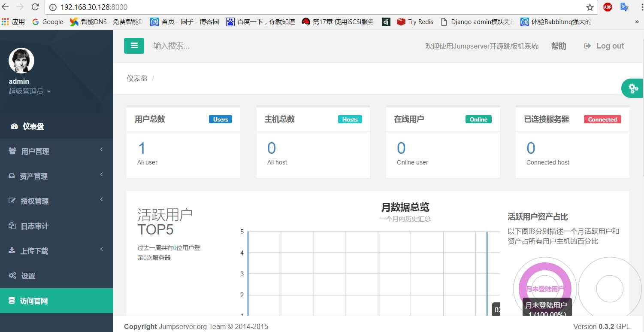The height and width of the screenshot is (332, 644).
Task: Open the floating gears settings panel
Action: (633, 88)
